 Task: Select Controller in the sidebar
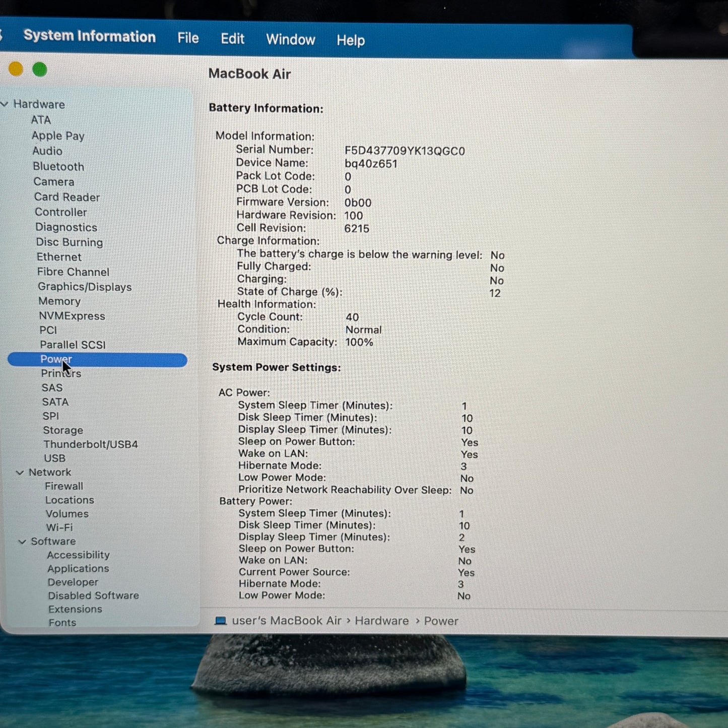tap(61, 212)
